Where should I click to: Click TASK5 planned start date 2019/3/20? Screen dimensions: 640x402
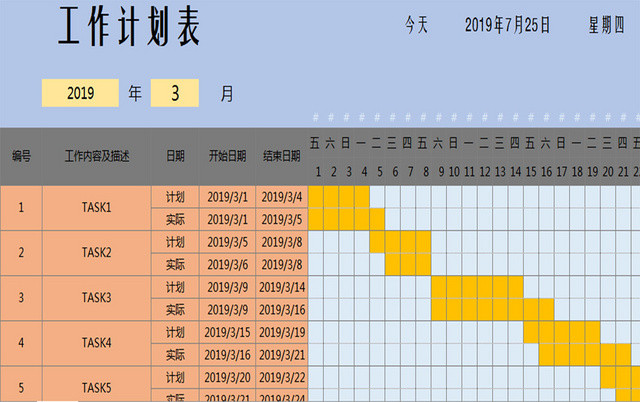point(227,377)
